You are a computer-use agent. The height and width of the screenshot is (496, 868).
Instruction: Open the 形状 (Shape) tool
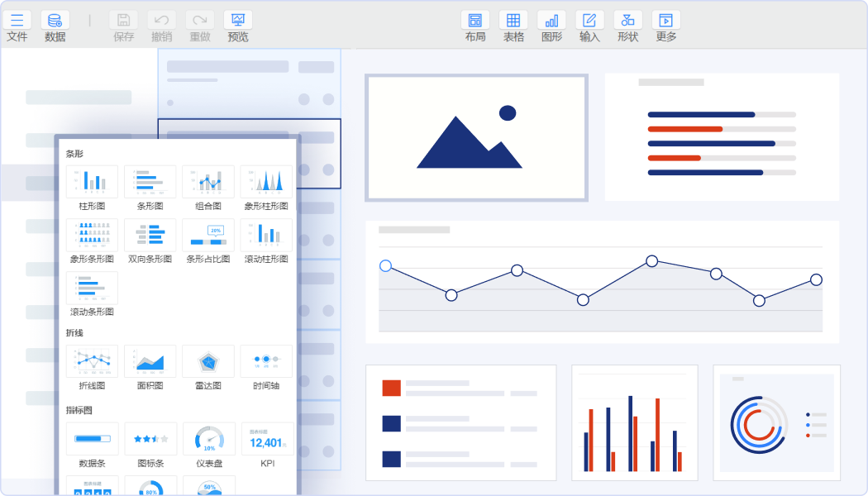[x=627, y=21]
